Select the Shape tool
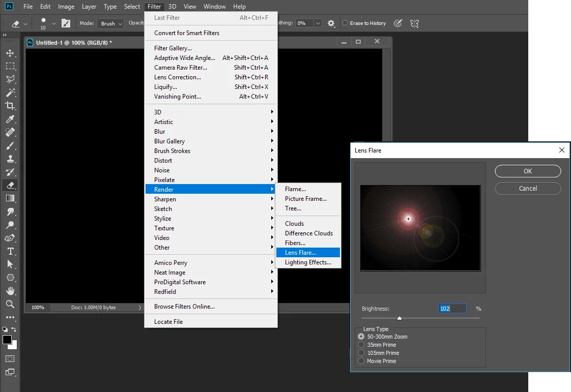This screenshot has height=392, width=571. [x=10, y=277]
